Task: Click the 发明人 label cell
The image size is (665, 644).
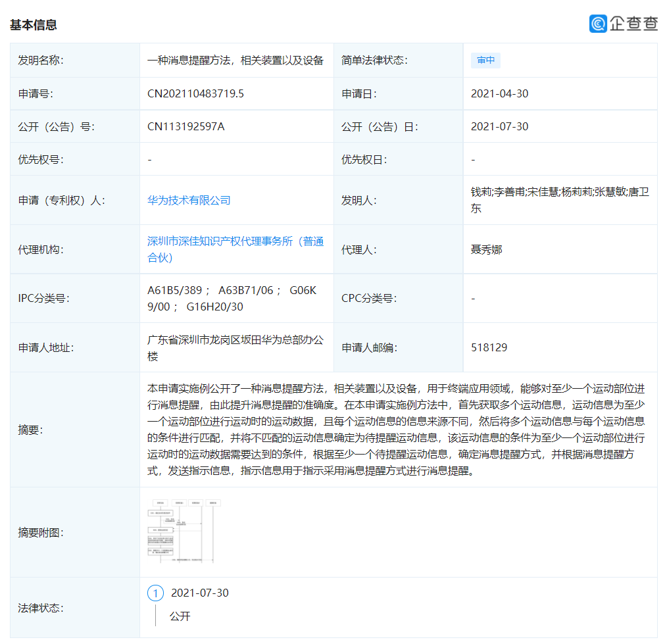Action: click(x=398, y=200)
